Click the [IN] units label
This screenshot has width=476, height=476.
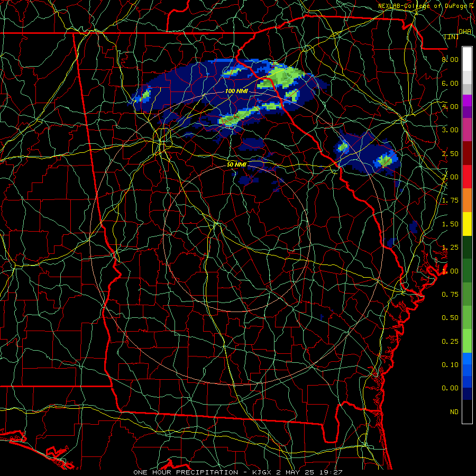pos(451,36)
